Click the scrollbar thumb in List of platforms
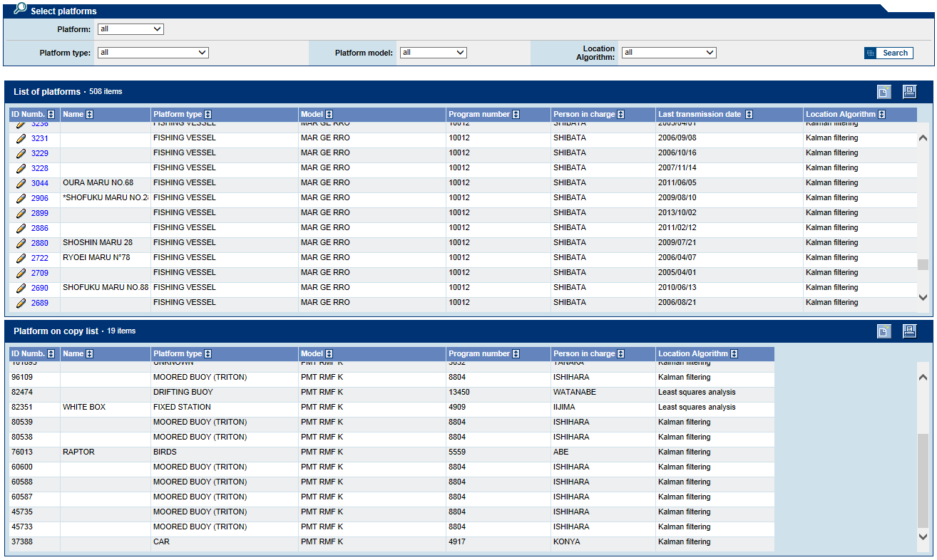 (923, 264)
